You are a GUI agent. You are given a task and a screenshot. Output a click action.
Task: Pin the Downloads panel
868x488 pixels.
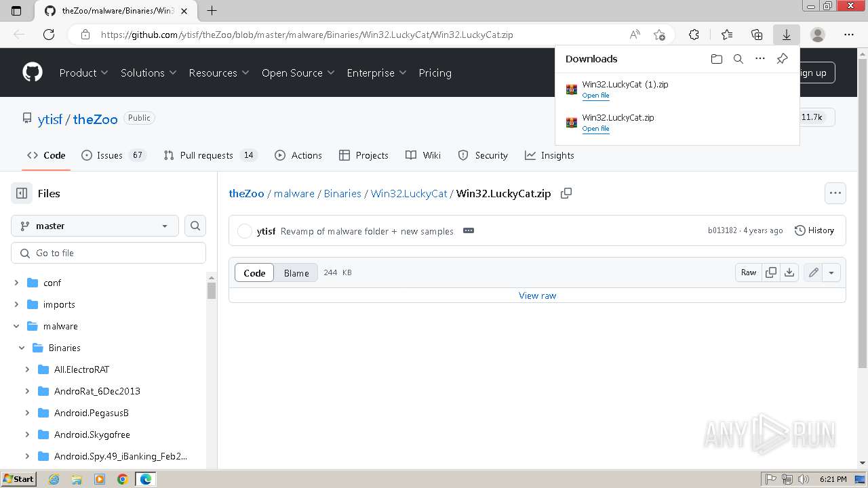point(782,59)
